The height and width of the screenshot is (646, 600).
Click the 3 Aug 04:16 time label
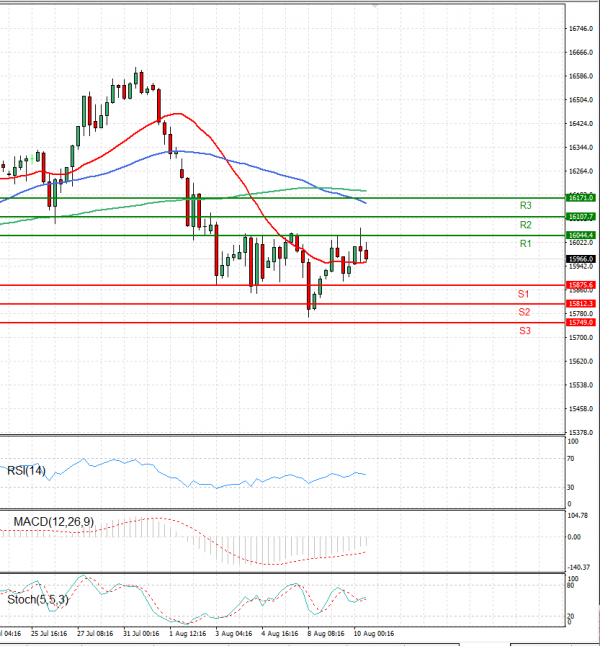coord(234,634)
